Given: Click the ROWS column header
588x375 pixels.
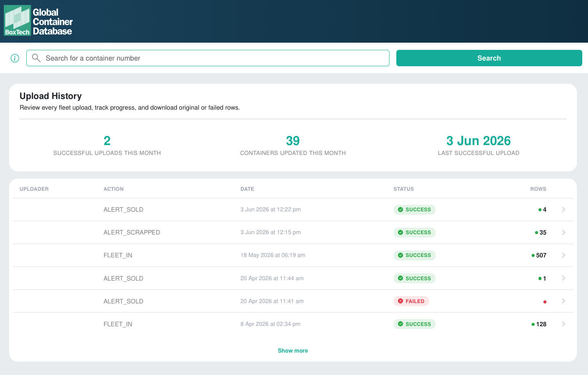Looking at the screenshot, I should click(x=538, y=189).
